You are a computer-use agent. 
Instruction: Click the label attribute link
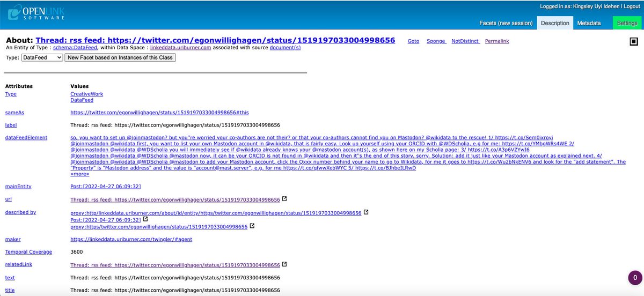(x=11, y=125)
